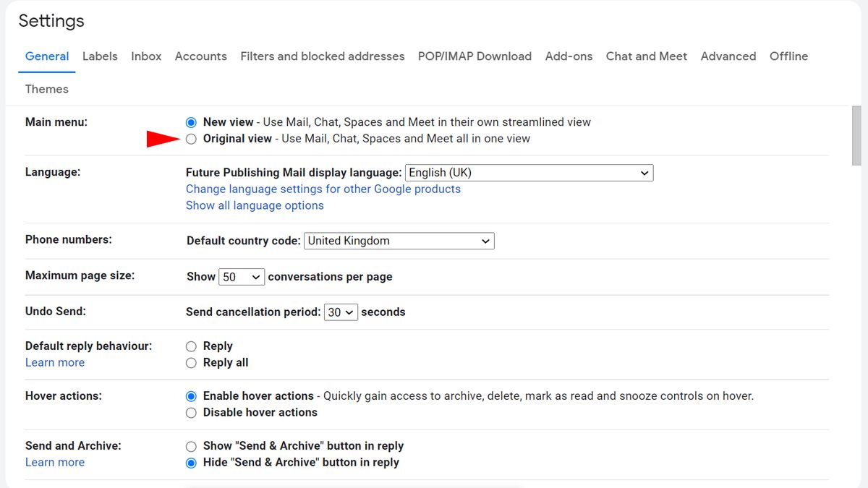Open the Filters and blocked addresses tab
868x488 pixels.
tap(323, 56)
